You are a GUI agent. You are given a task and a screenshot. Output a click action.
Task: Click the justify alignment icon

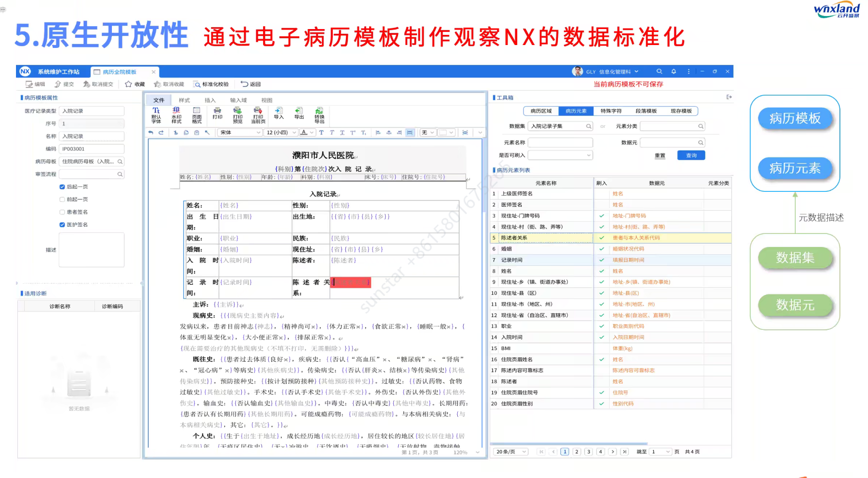pos(410,133)
